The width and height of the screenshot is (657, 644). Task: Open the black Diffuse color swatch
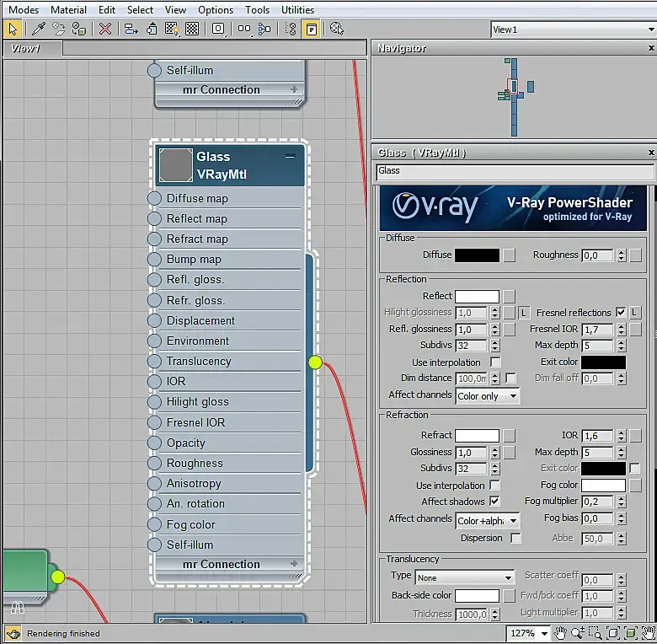(x=477, y=255)
